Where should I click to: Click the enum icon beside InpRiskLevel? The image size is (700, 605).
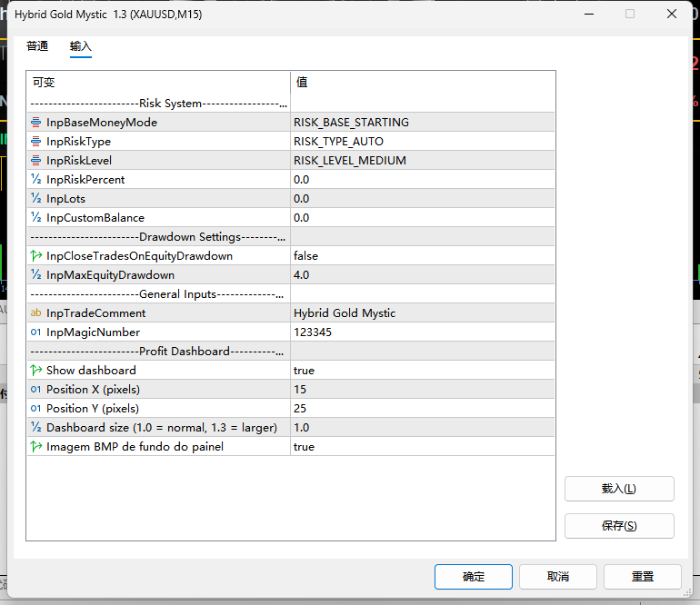click(x=35, y=161)
